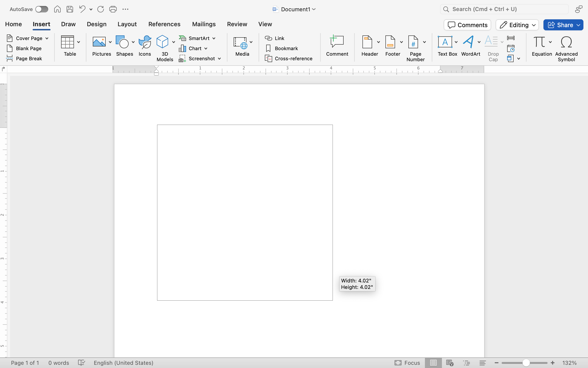
Task: Switch to Print Layout view
Action: tap(433, 363)
